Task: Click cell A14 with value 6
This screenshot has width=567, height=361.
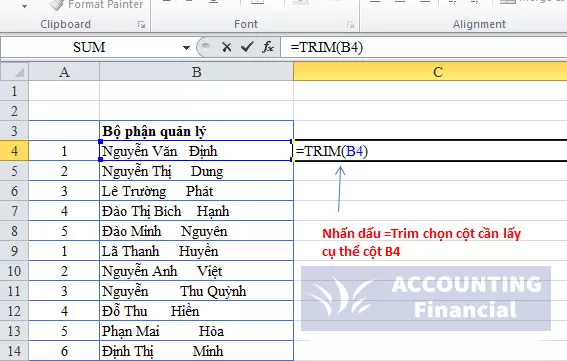Action: tap(64, 351)
